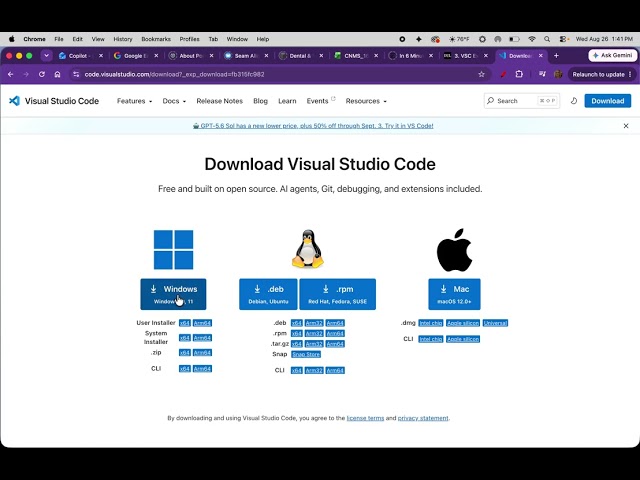Open Release Notes page
This screenshot has width=640, height=480.
coord(219,101)
